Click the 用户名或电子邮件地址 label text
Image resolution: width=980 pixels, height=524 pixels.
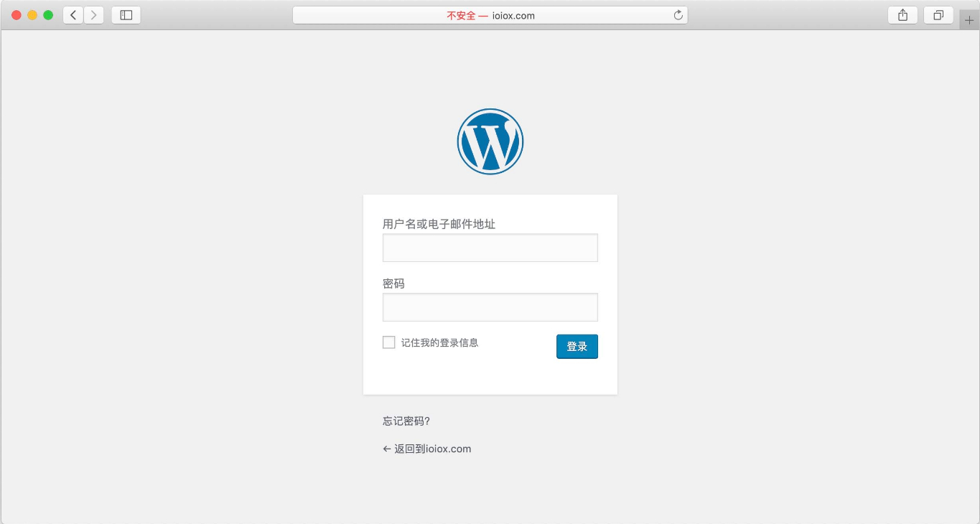pos(439,224)
